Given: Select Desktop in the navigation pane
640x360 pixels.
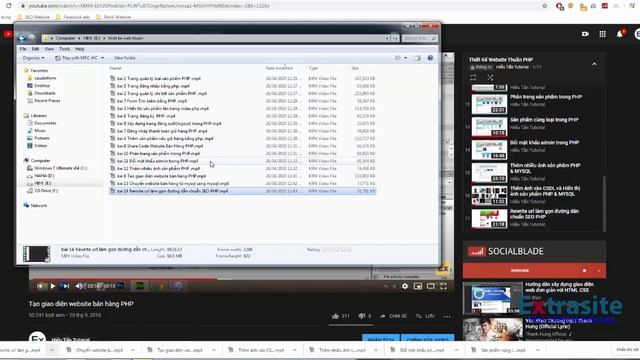Looking at the screenshot, I should click(42, 86).
